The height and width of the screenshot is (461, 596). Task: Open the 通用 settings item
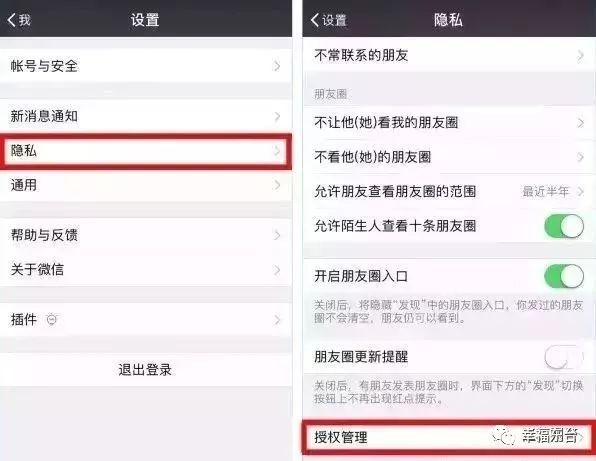pos(146,185)
